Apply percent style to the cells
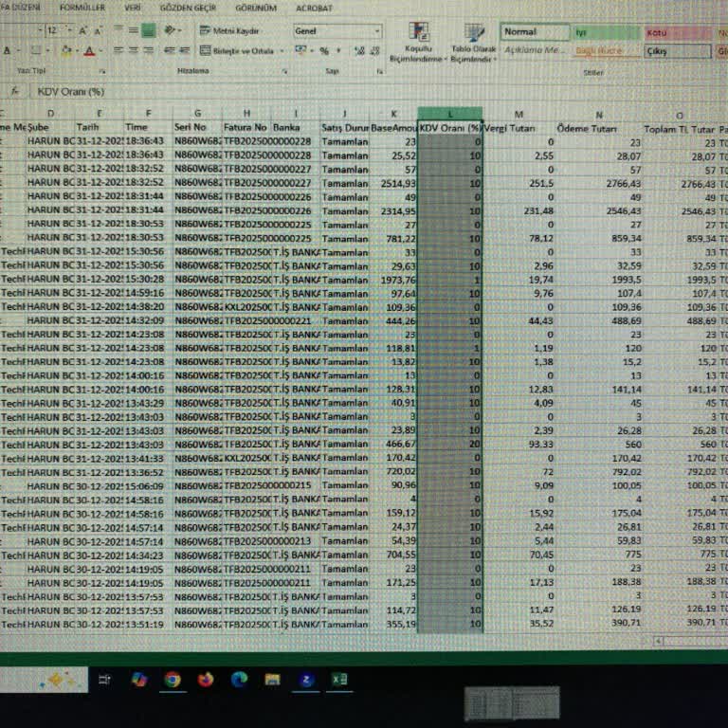Viewport: 728px width, 728px height. 324,51
